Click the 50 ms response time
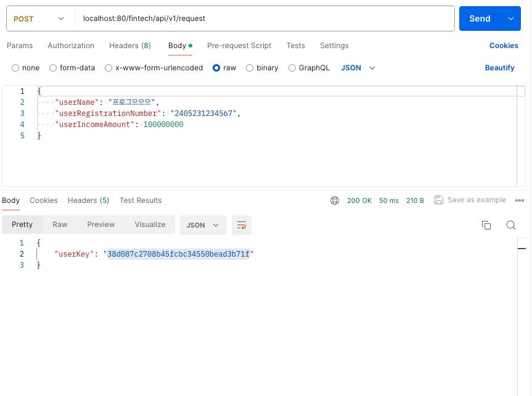Viewport: 532px width, 396px height. tap(389, 200)
